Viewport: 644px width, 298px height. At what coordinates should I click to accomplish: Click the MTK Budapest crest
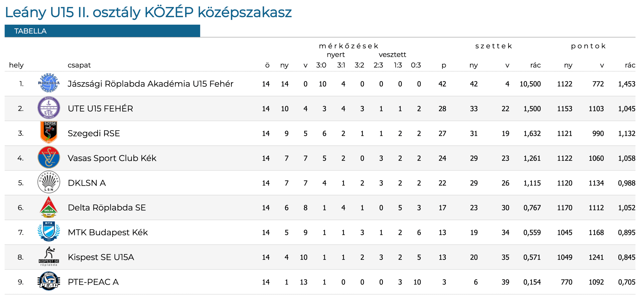point(49,232)
